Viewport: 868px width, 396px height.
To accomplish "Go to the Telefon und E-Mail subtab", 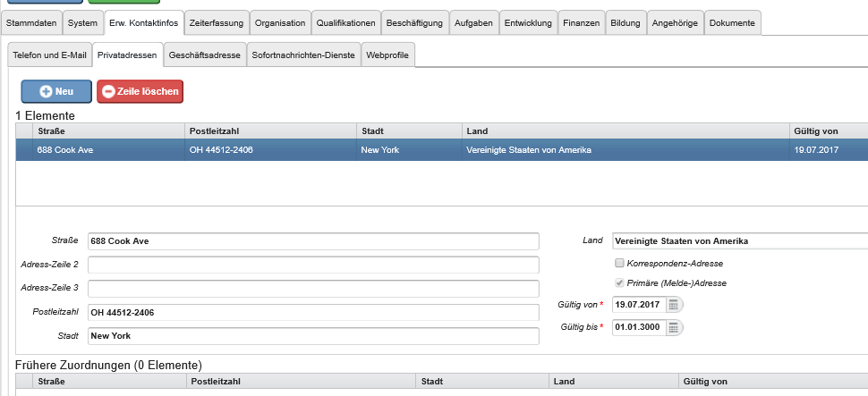I will click(x=48, y=55).
